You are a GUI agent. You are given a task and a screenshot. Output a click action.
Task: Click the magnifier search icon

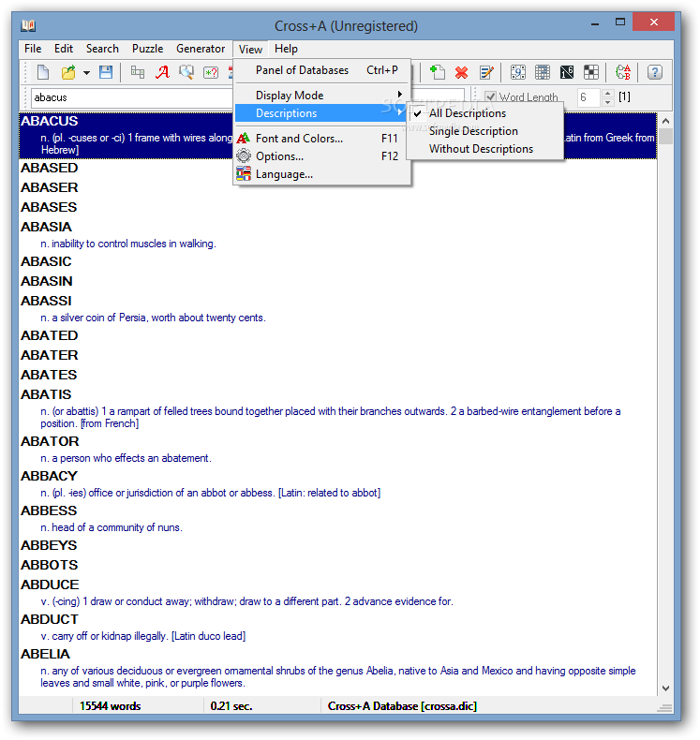click(x=186, y=72)
